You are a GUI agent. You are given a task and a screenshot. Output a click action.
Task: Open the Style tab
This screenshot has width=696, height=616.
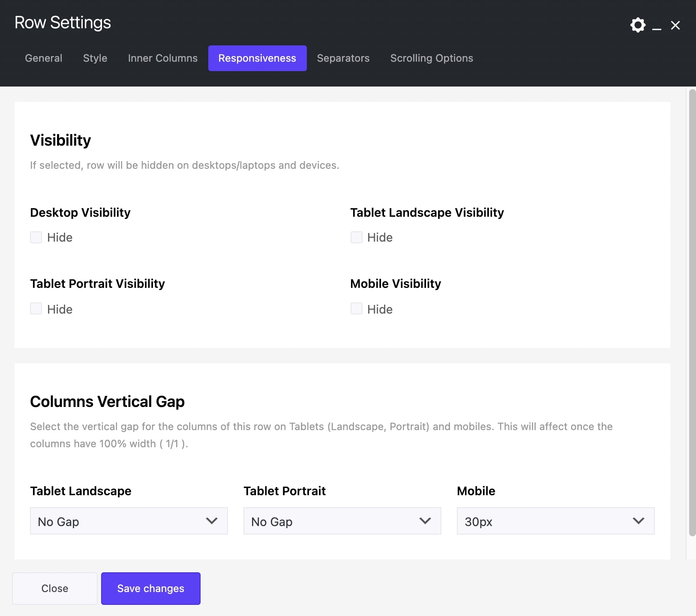(95, 58)
